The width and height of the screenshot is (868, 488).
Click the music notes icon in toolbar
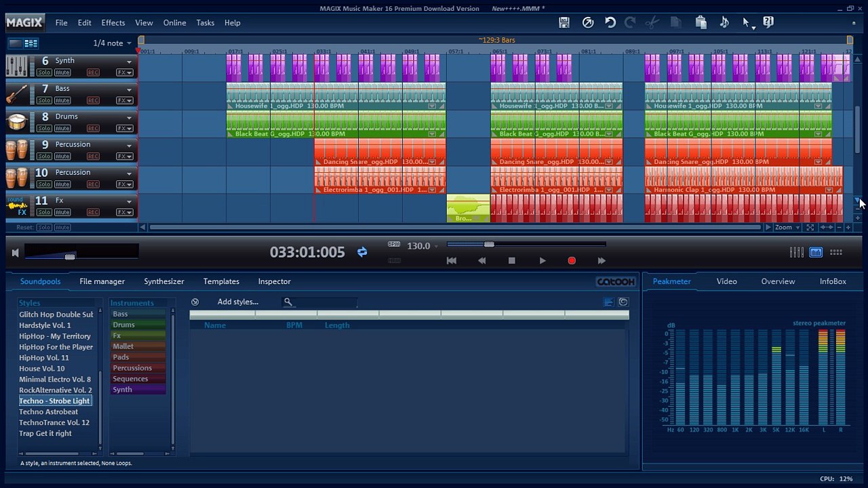click(x=724, y=22)
